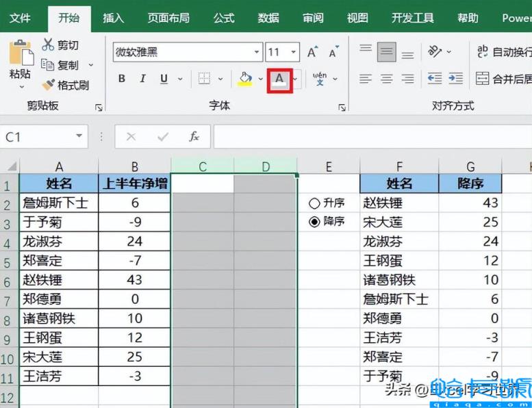Align text right

click(407, 79)
